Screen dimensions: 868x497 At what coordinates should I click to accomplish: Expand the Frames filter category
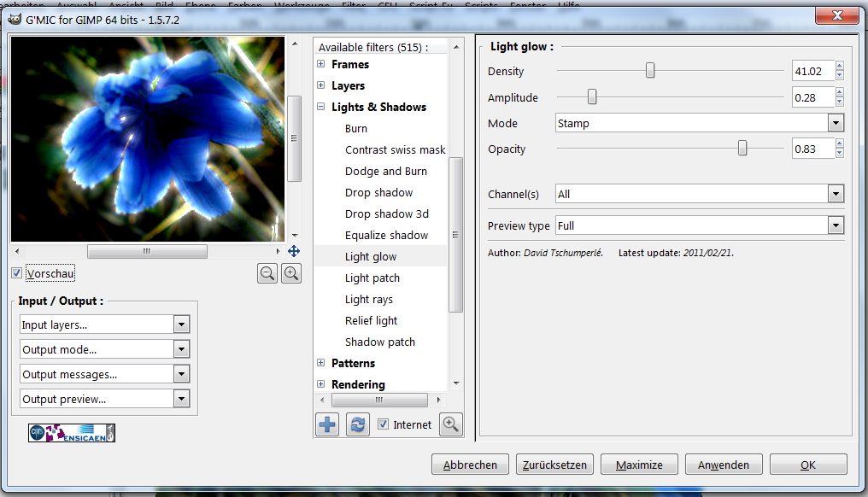(x=320, y=64)
